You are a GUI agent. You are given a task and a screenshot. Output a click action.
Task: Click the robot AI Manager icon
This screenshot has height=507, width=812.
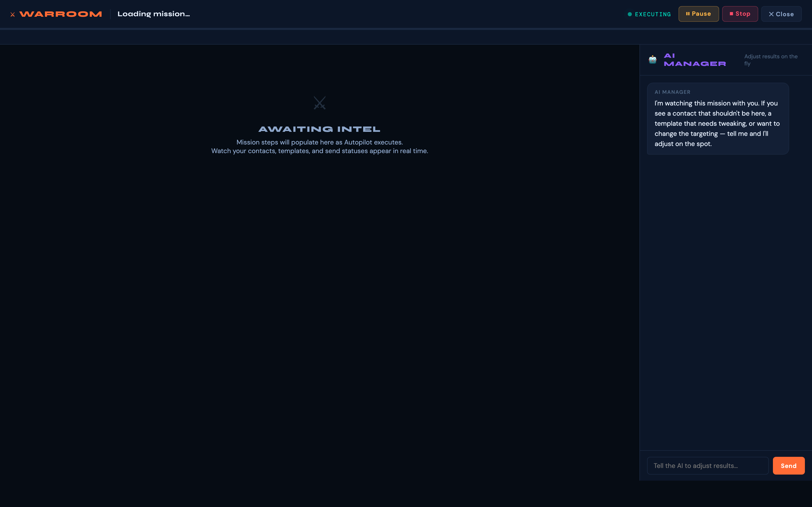pos(652,60)
